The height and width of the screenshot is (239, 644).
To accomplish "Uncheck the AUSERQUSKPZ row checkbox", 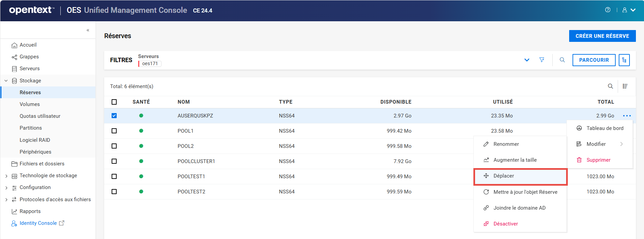I will pyautogui.click(x=114, y=116).
